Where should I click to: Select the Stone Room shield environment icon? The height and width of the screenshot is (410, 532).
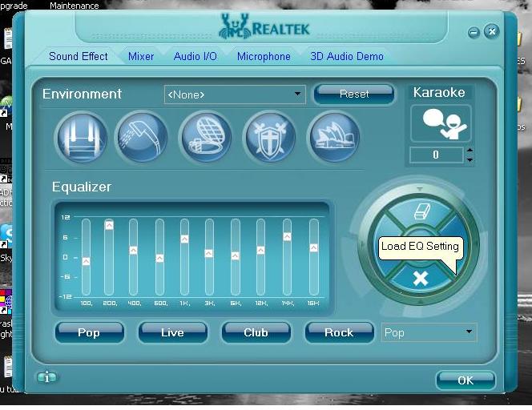pos(271,137)
